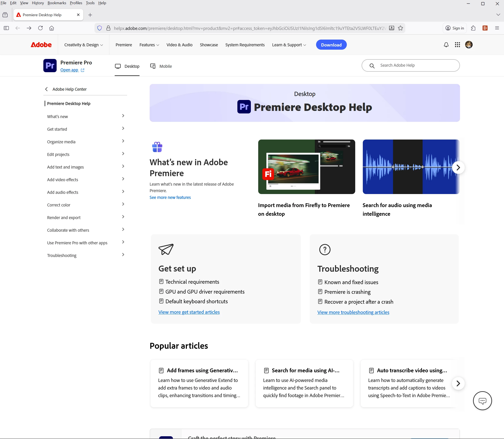Image resolution: width=504 pixels, height=439 pixels.
Task: Open the Premiere is crashing article
Action: tap(347, 292)
